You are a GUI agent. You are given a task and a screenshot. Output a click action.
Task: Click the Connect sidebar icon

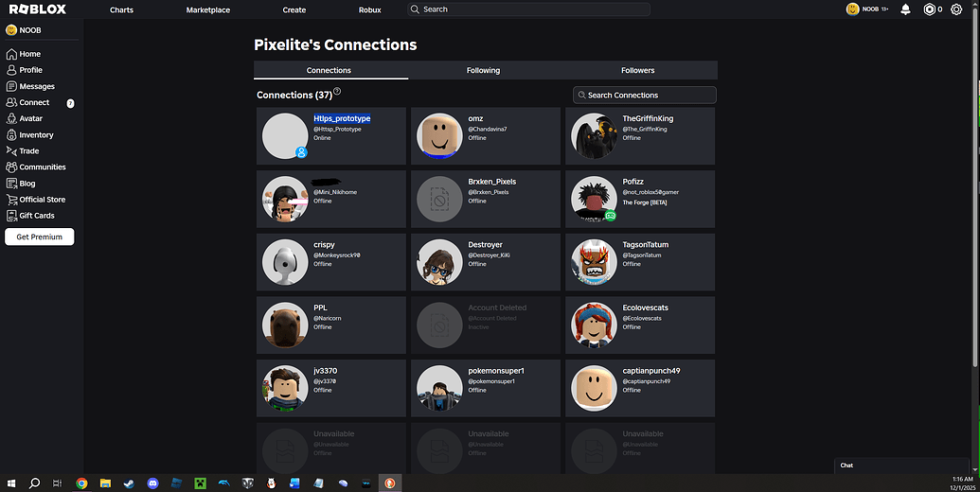point(11,102)
